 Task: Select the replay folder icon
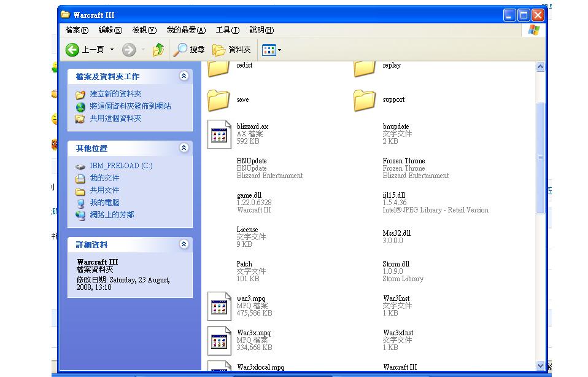point(365,69)
